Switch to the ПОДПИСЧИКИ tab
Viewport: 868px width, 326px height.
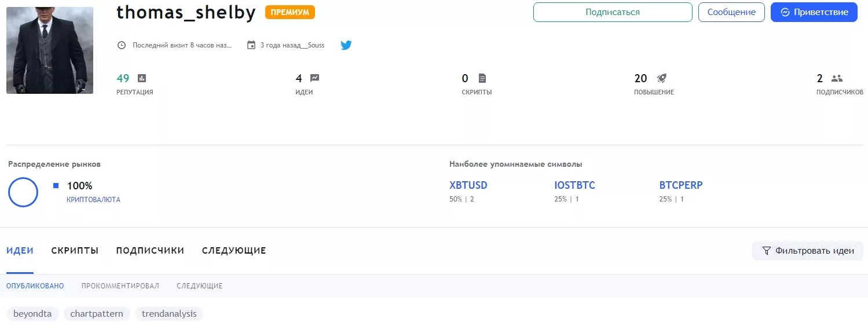pos(150,251)
